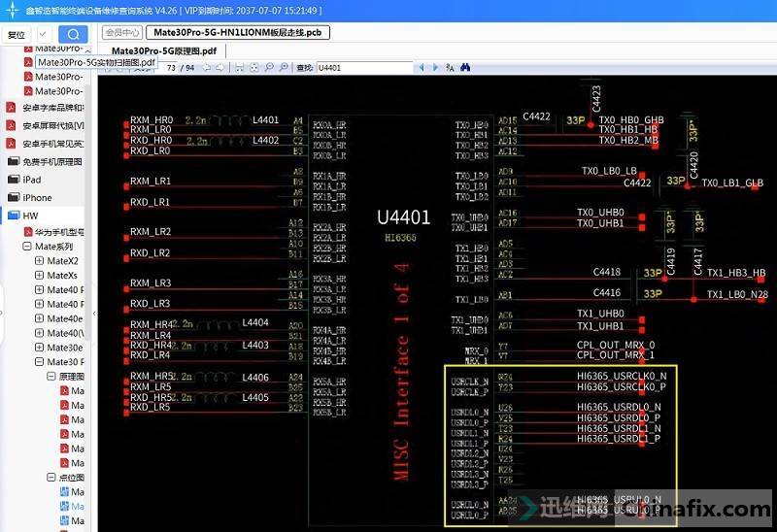Select the HW folder in sidebar
The width and height of the screenshot is (777, 532).
[x=31, y=216]
